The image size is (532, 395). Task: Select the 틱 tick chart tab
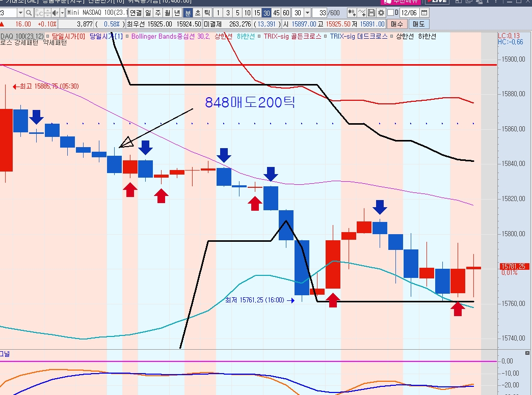tap(206, 13)
